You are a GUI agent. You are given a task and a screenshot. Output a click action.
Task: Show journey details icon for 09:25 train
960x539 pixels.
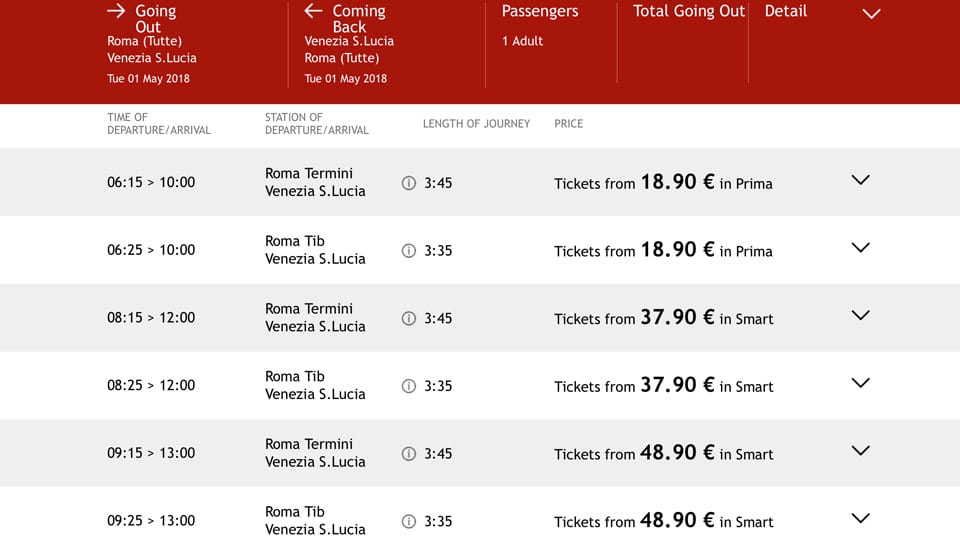[x=408, y=521]
